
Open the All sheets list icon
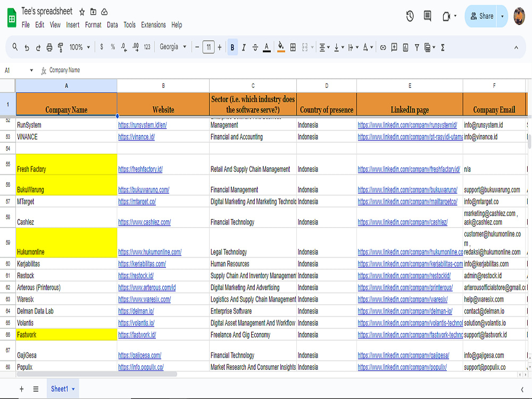click(x=36, y=389)
